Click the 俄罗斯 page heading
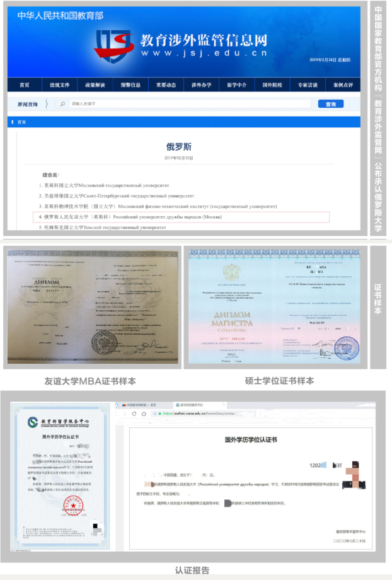Image resolution: width=392 pixels, height=580 pixels. [179, 146]
